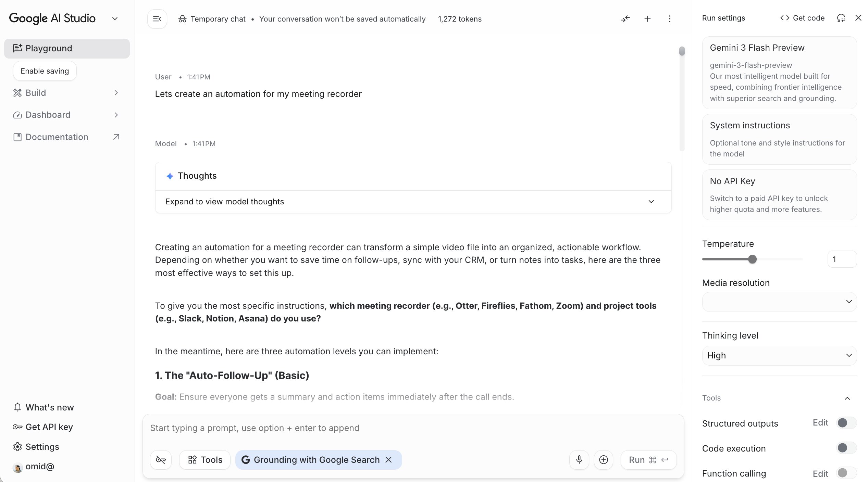Screen dimensions: 868x482
Task: Click the reset settings icon beside Get code
Action: (841, 18)
